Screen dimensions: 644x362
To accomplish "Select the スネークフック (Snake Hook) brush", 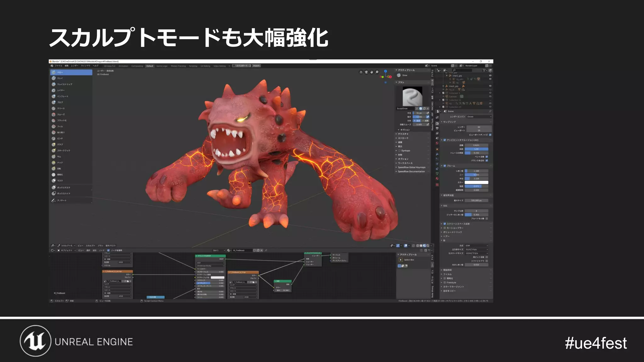I will tap(71, 151).
